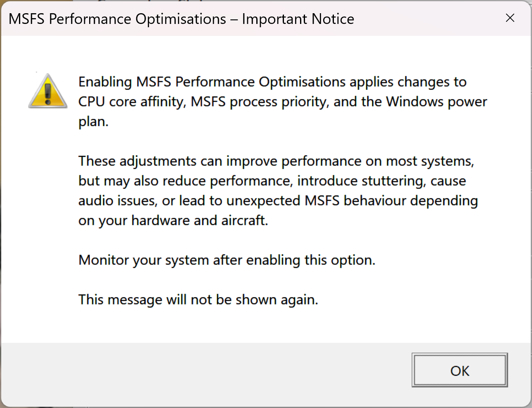Click the OK button
The image size is (532, 408).
pos(460,370)
